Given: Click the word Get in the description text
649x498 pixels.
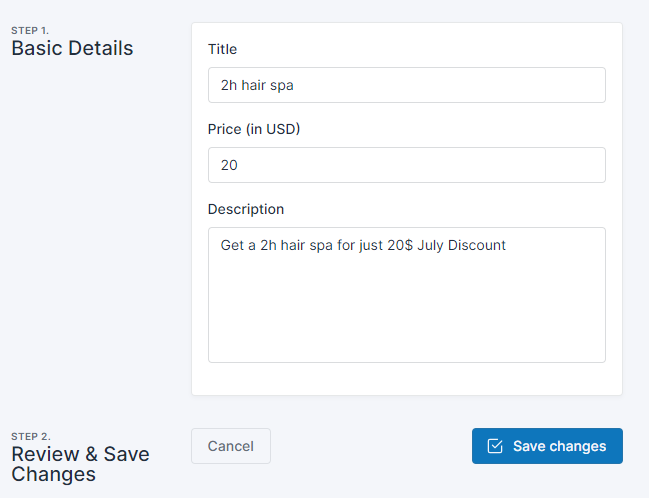Looking at the screenshot, I should point(232,245).
